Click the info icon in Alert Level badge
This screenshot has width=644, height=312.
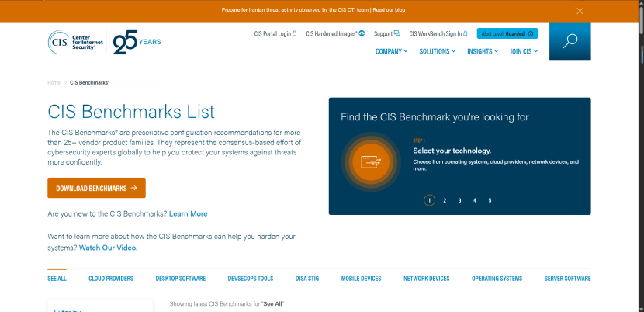(x=530, y=33)
